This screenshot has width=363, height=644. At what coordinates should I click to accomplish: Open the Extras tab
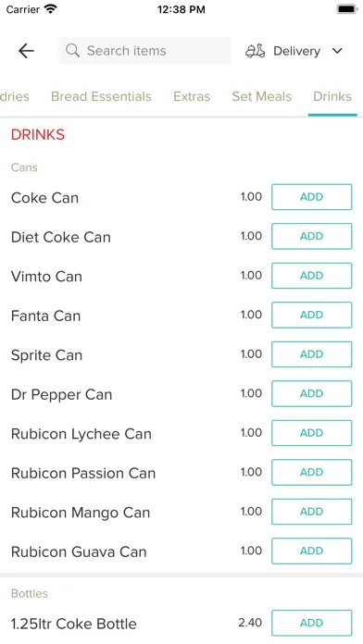pos(192,96)
